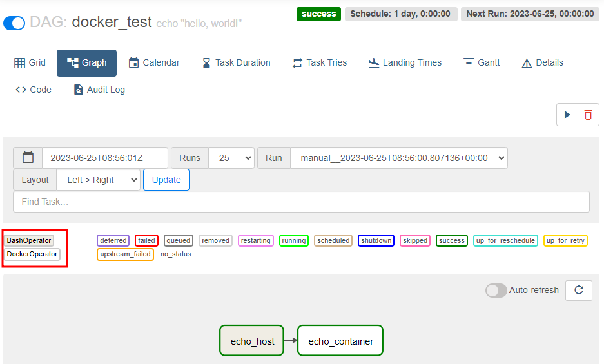Viewport: 604px width, 364px height.
Task: Open the Runs count dropdown
Action: coord(231,158)
